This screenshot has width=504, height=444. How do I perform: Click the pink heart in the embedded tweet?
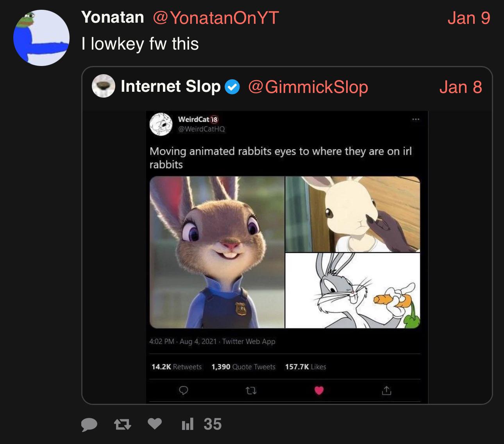319,390
